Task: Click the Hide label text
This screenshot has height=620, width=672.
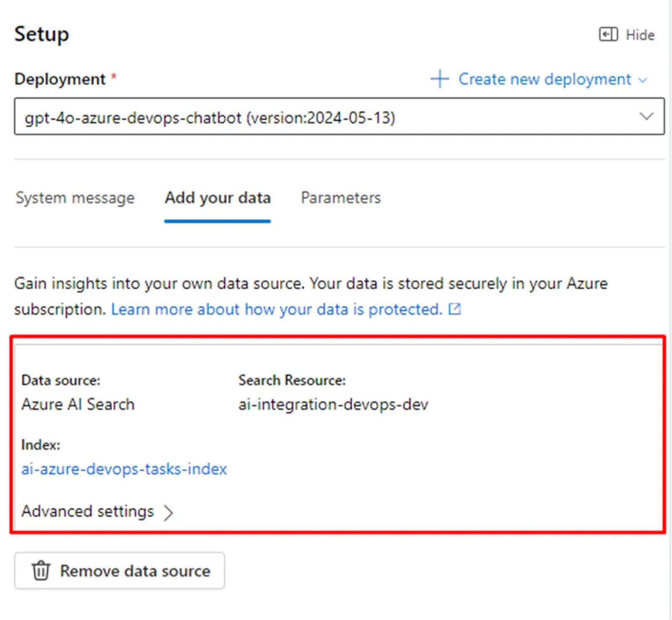Action: 640,35
